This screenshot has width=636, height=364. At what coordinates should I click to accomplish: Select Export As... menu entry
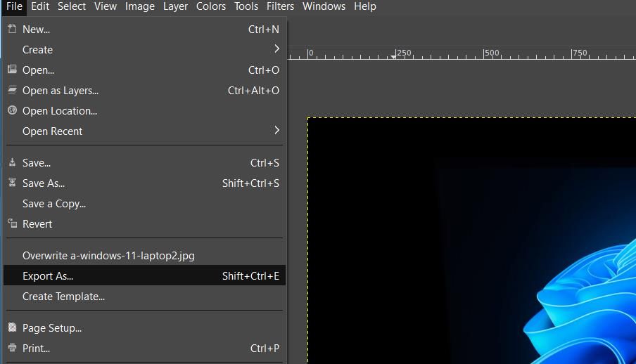coord(144,275)
